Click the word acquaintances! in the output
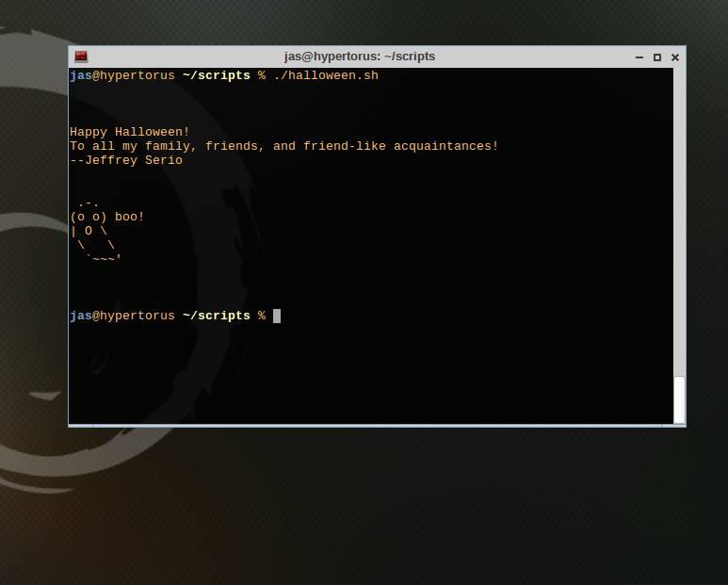 (x=445, y=146)
